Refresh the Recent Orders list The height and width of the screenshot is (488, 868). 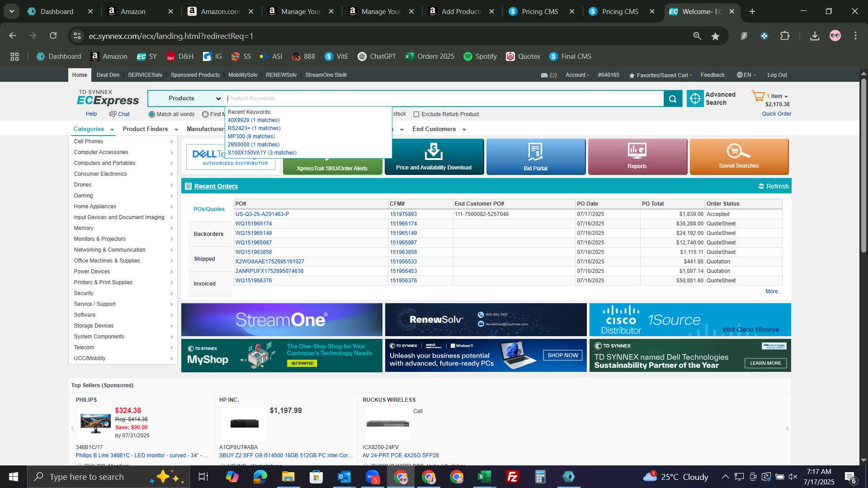[x=774, y=186]
